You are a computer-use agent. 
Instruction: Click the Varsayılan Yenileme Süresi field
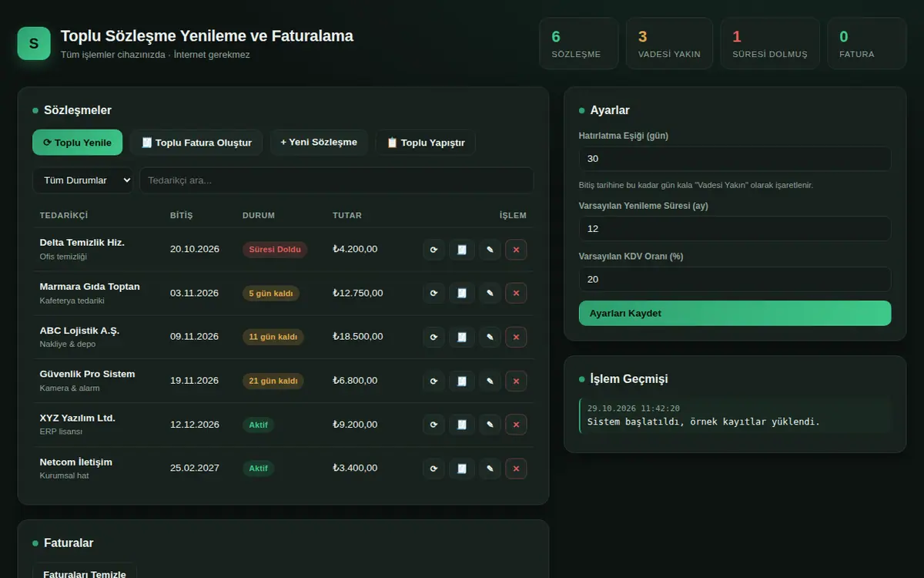coord(735,229)
